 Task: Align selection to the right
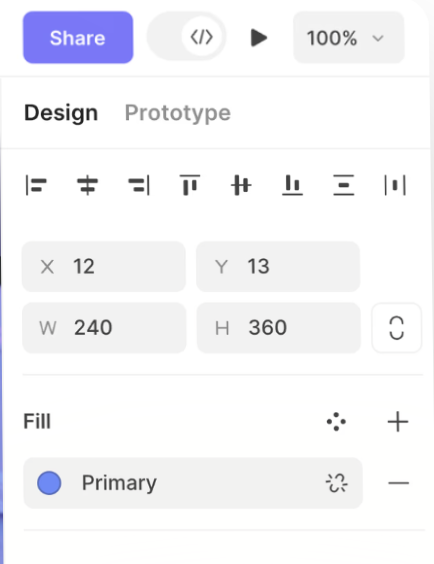pyautogui.click(x=139, y=185)
